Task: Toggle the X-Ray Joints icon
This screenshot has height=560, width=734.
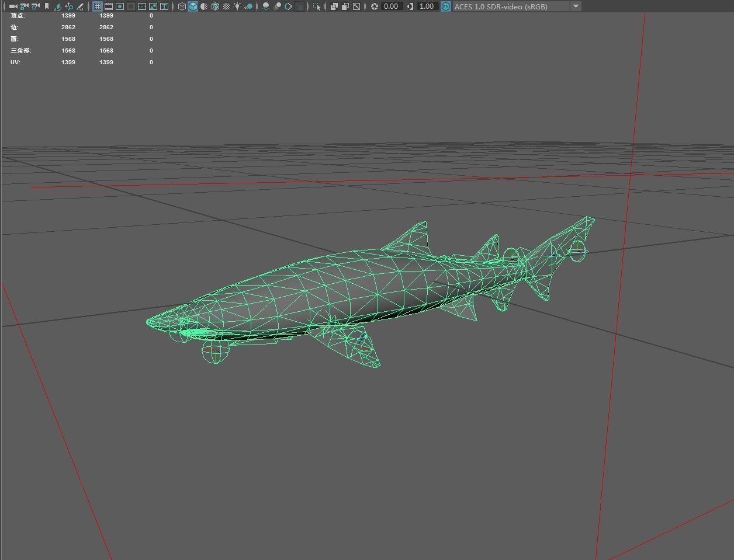Action: pyautogui.click(x=356, y=6)
